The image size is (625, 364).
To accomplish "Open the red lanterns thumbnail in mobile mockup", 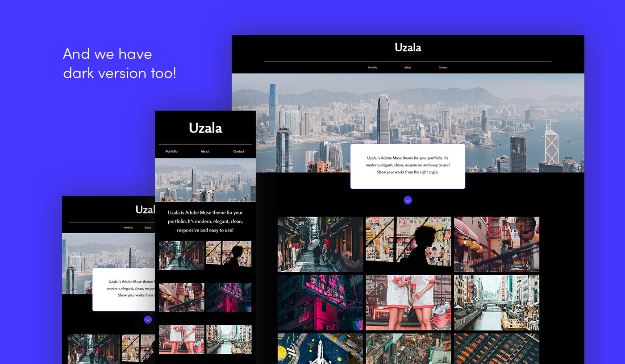I will (x=182, y=298).
